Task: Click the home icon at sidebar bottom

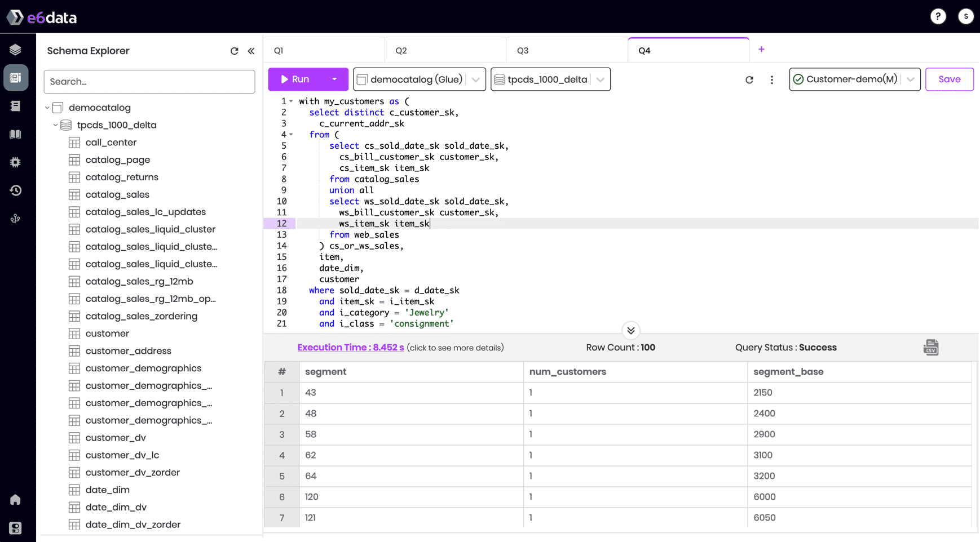Action: pos(15,500)
